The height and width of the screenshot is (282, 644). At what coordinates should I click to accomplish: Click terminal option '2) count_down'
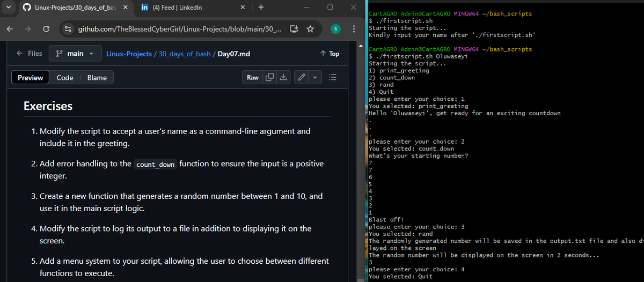tap(392, 78)
